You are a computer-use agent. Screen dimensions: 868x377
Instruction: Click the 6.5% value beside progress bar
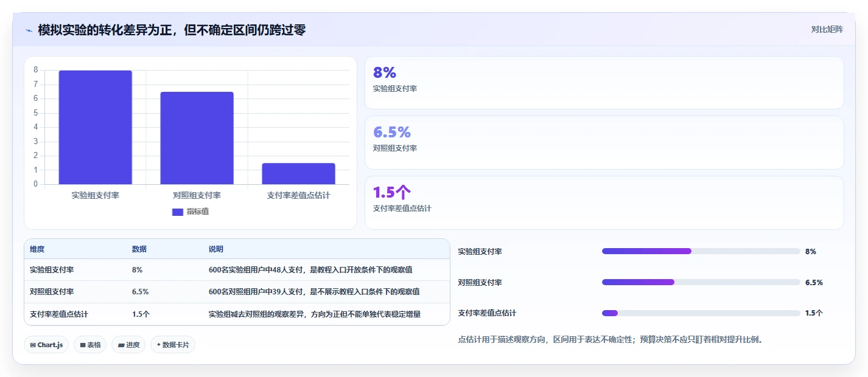pyautogui.click(x=814, y=282)
